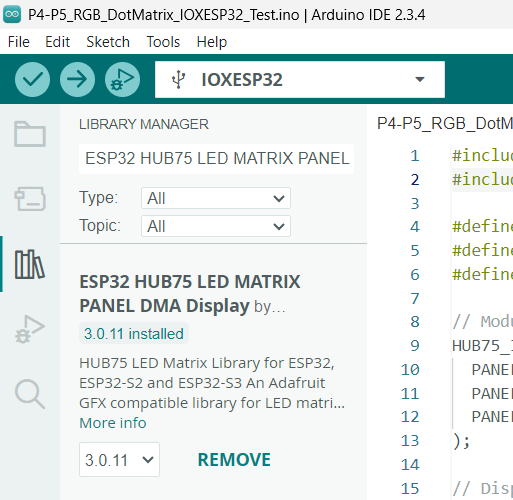The width and height of the screenshot is (513, 500).
Task: Open the 3.0.11 version selector dropdown
Action: pos(119,460)
